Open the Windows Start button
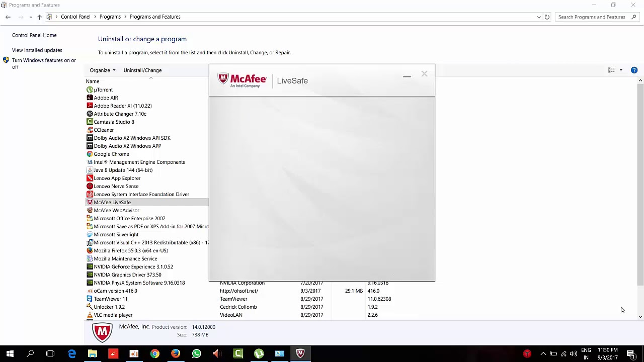Viewport: 644px width, 362px height. point(10,353)
